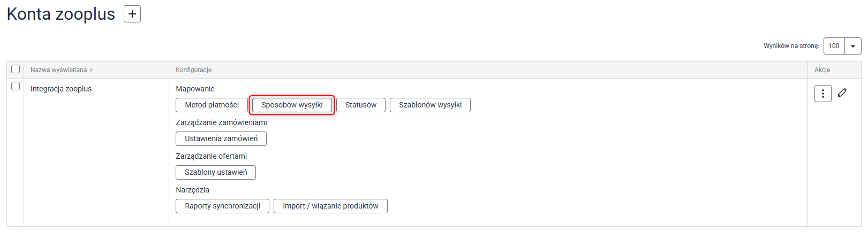Screen dimensions: 868x232
Task: Open Szablony ustawień
Action: pos(216,172)
